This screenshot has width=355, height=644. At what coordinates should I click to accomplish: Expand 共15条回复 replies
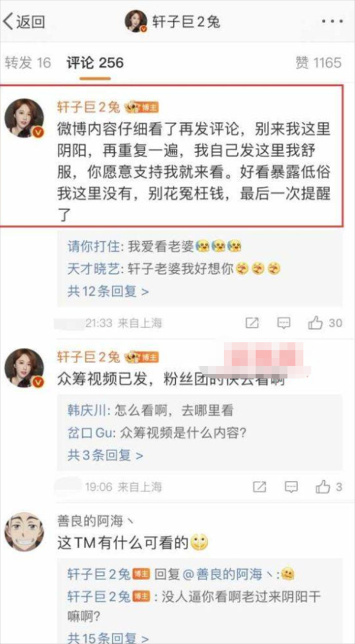pos(108,638)
